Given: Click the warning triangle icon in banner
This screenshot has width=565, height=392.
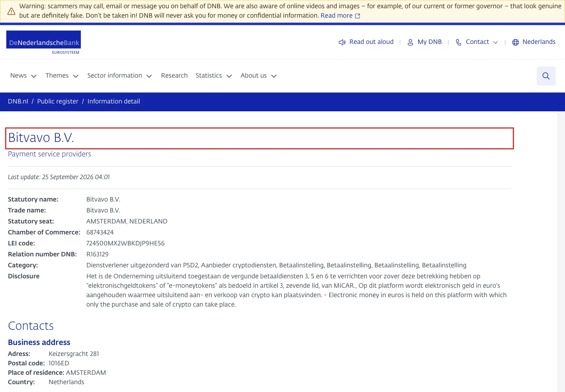Looking at the screenshot, I should point(11,11).
